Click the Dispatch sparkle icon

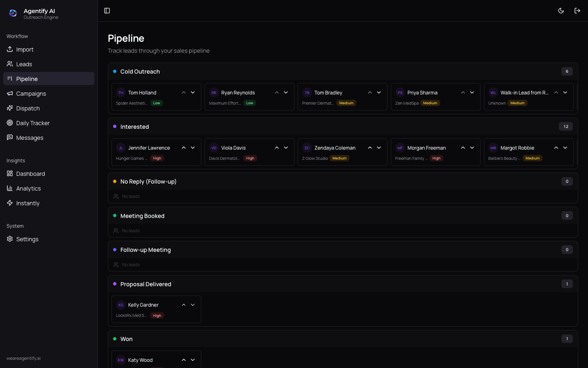[x=10, y=108]
